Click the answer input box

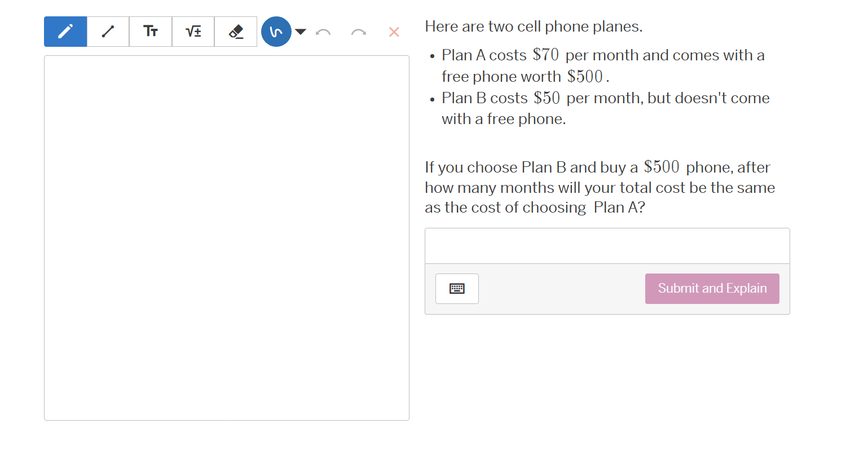(x=607, y=245)
